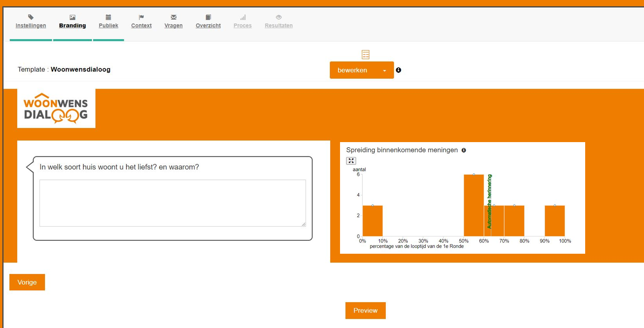
Task: Open the Resultaten tab
Action: pos(279,25)
